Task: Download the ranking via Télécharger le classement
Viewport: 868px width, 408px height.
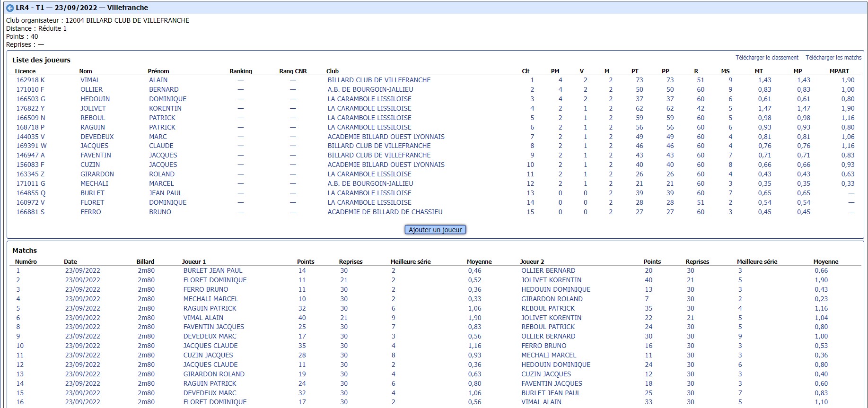Action: [x=767, y=58]
